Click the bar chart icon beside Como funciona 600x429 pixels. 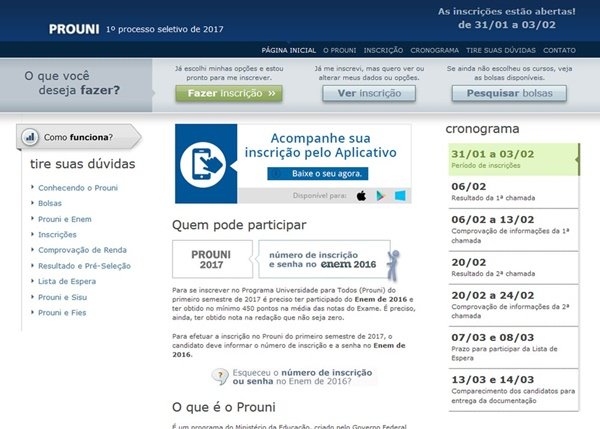30,137
